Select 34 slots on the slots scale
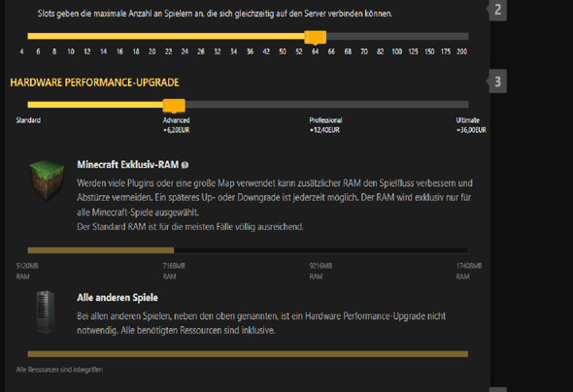Screen dimensions: 573x392 click(x=233, y=51)
